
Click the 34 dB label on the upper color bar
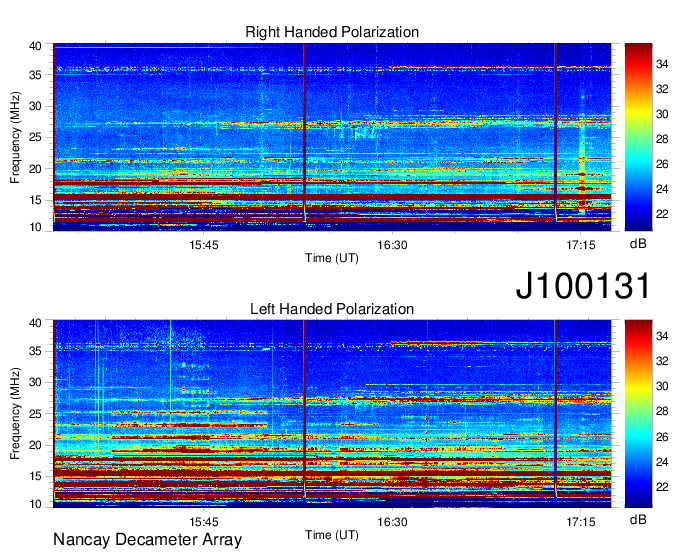coord(662,64)
